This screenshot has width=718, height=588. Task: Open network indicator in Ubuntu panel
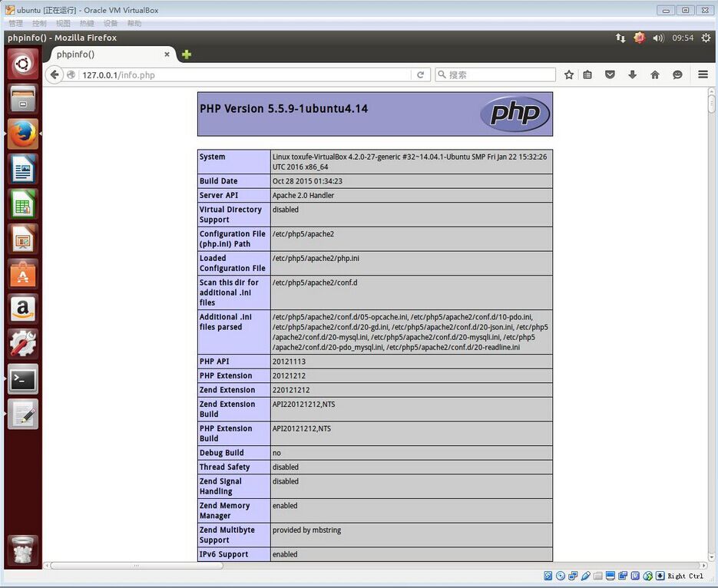coord(620,38)
